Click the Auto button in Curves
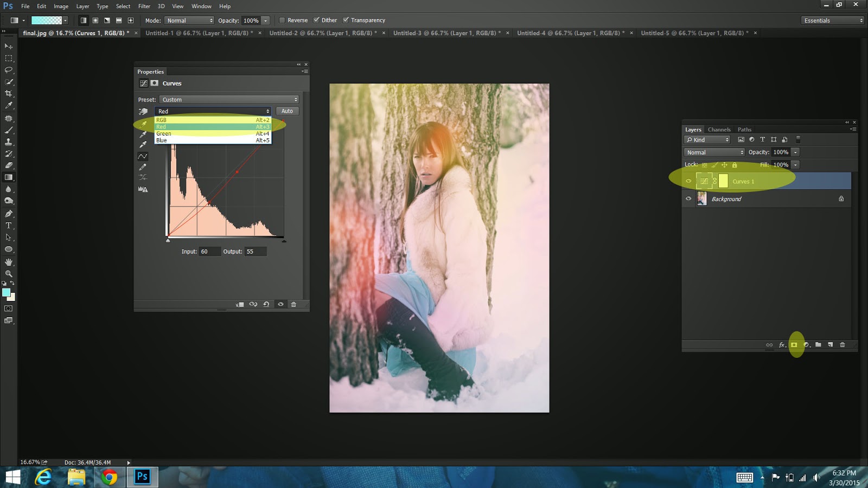Image resolution: width=868 pixels, height=488 pixels. (x=287, y=111)
